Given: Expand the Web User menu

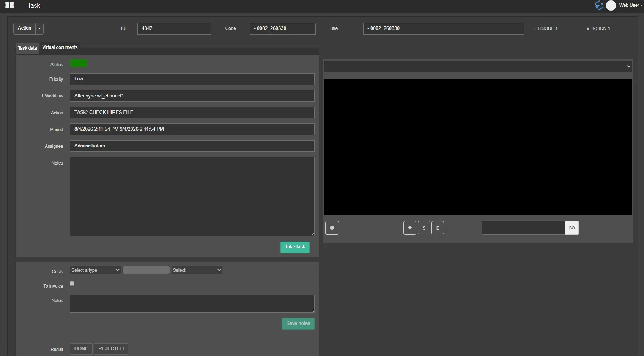Looking at the screenshot, I should (631, 5).
